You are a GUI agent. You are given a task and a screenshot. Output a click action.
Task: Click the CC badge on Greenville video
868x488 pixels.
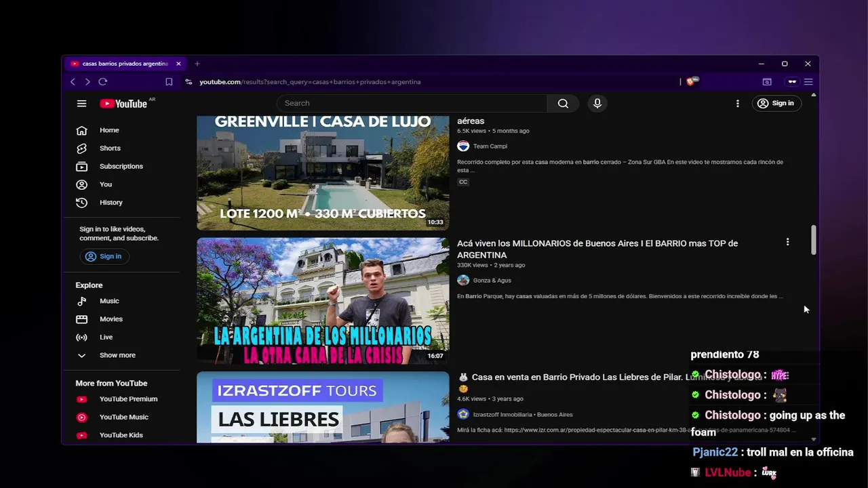(x=463, y=182)
